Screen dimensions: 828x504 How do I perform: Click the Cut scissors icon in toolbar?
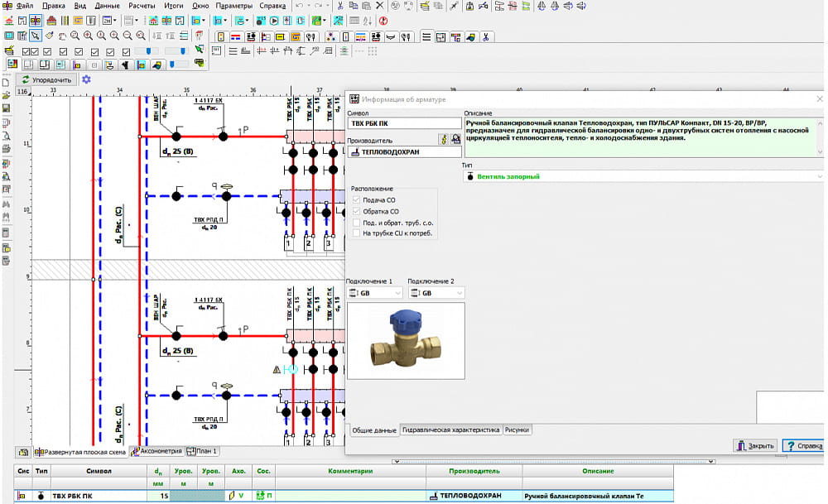[342, 6]
